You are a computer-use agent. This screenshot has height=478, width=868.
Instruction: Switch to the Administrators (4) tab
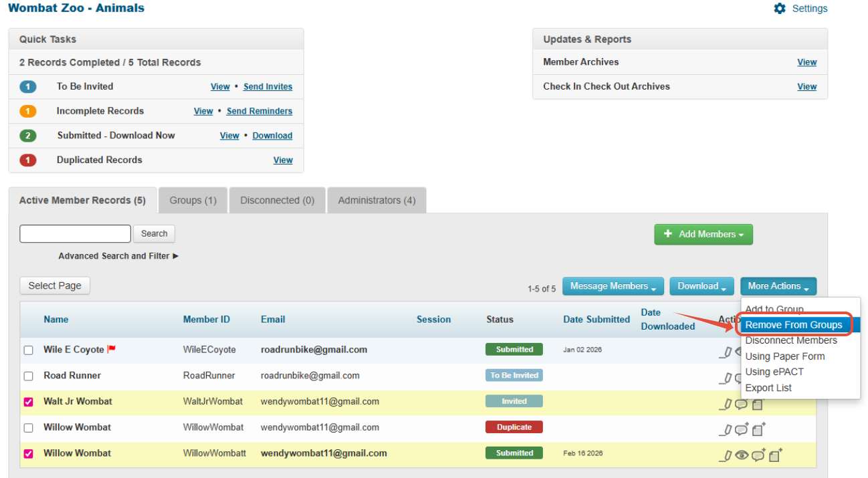pyautogui.click(x=376, y=201)
